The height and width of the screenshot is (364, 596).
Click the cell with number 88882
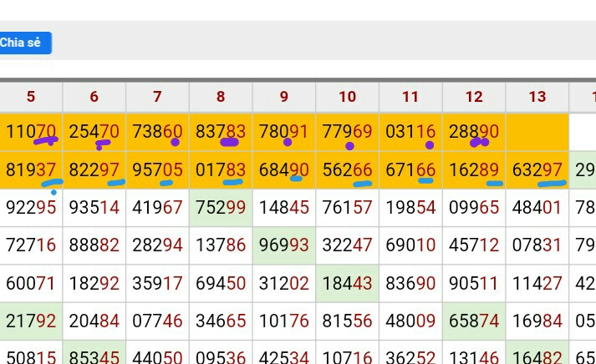pyautogui.click(x=94, y=246)
